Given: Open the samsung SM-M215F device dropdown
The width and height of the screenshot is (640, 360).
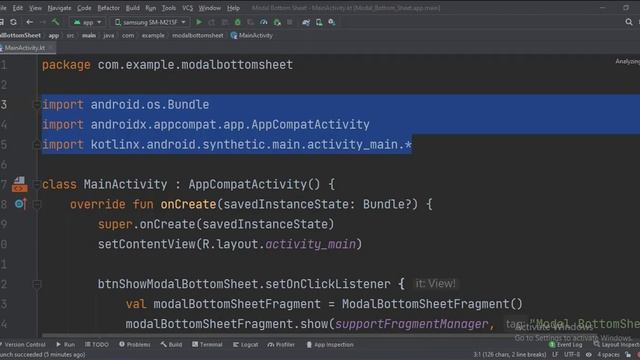Looking at the screenshot, I should click(x=150, y=22).
